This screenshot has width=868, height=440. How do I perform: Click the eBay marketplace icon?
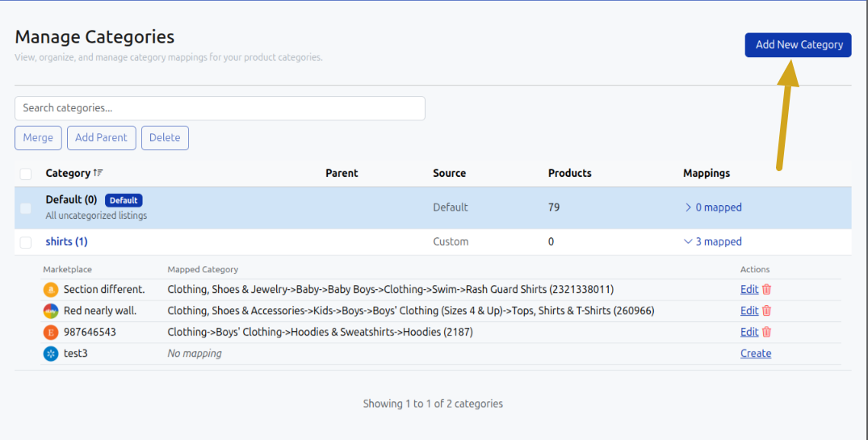click(51, 311)
